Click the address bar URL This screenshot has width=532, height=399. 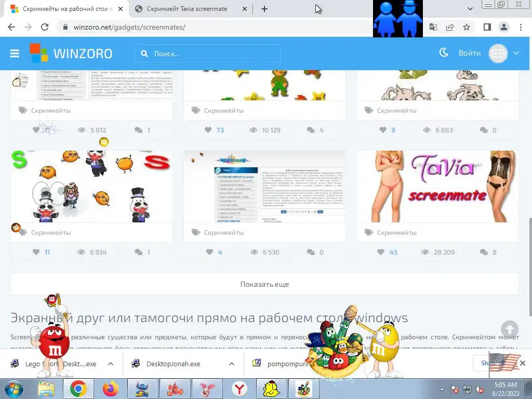[129, 27]
